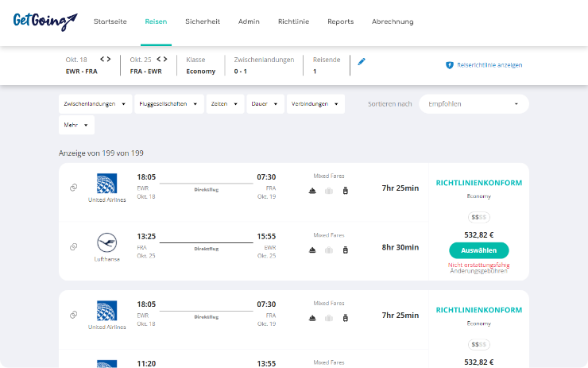Click carry-on bag icon on Lufthansa row
The image size is (588, 368).
point(346,250)
